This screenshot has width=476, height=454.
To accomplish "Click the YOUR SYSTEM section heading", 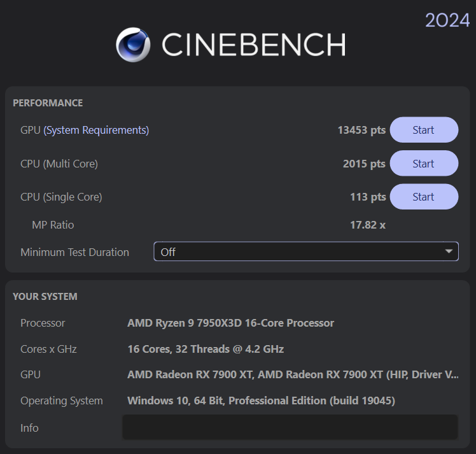I will tap(45, 296).
